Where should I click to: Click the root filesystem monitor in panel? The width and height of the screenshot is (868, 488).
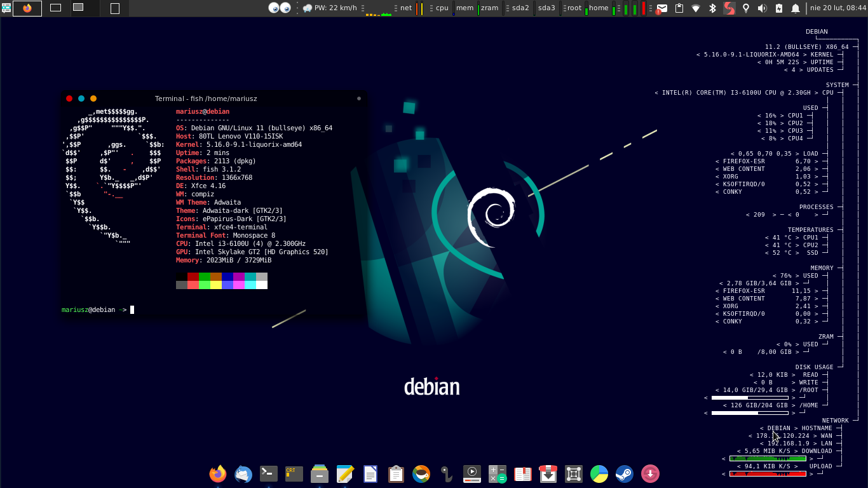tap(576, 8)
